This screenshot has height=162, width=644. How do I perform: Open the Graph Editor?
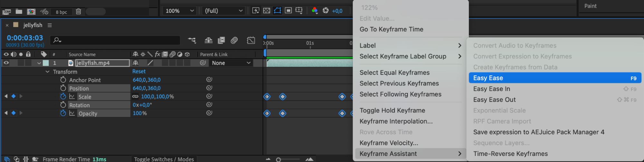251,40
